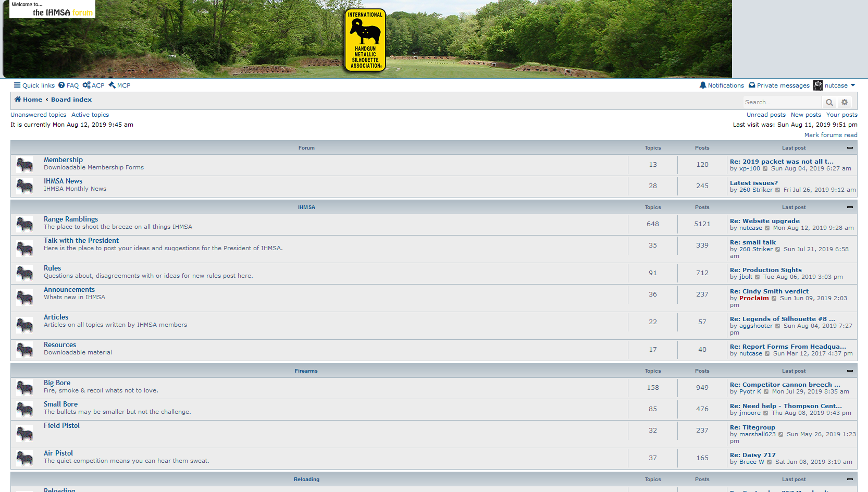Open jmoore user profile
Screen dimensions: 868x492
tap(750, 413)
